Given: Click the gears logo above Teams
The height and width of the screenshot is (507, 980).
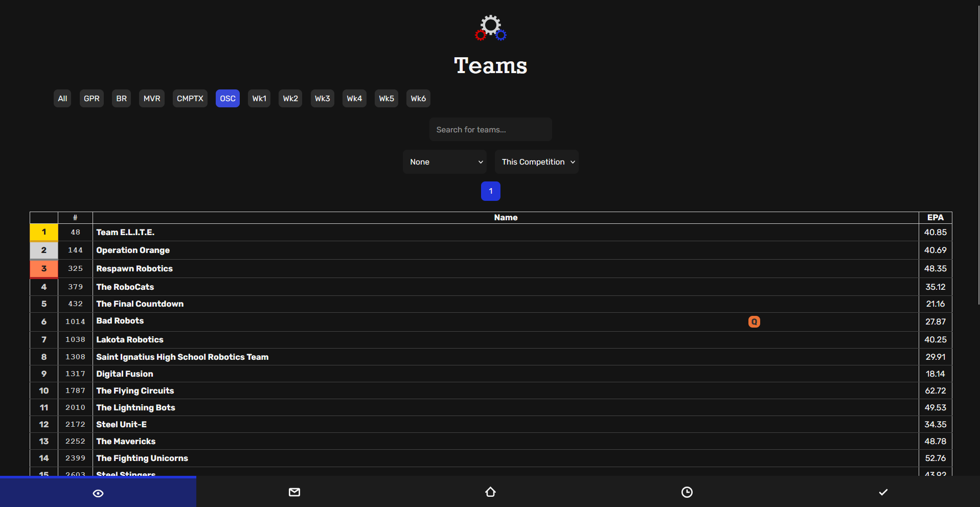Looking at the screenshot, I should (x=490, y=28).
